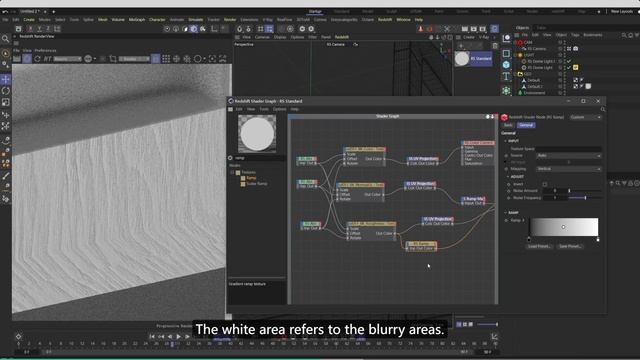This screenshot has width=640, height=360.
Task: Collapse the INPUT section
Action: [505, 141]
